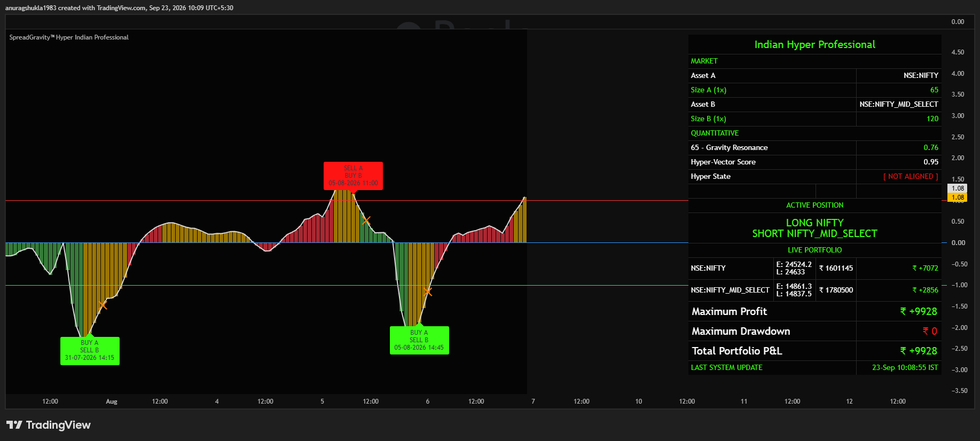Click the BUY A SELL B 05-08-2026 14:45 label

point(419,340)
